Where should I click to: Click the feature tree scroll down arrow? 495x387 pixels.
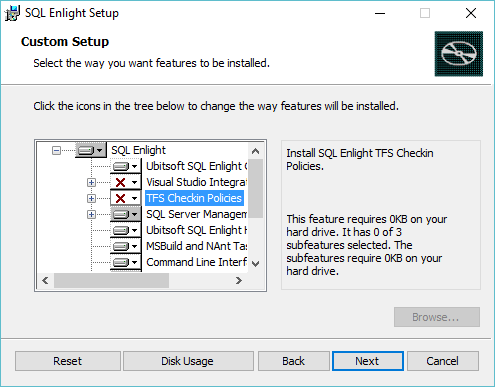coord(256,264)
